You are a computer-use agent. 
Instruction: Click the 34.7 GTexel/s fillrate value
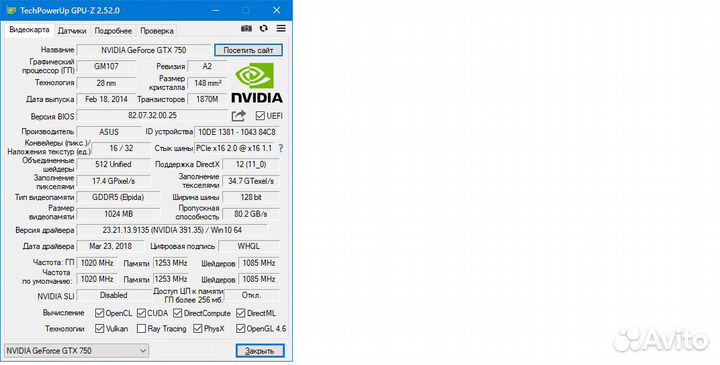click(x=251, y=181)
